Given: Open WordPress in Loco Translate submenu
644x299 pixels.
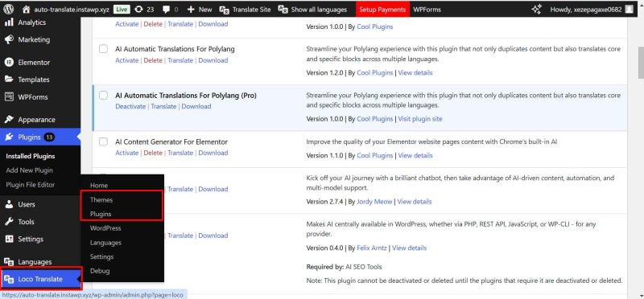Looking at the screenshot, I should pyautogui.click(x=105, y=228).
